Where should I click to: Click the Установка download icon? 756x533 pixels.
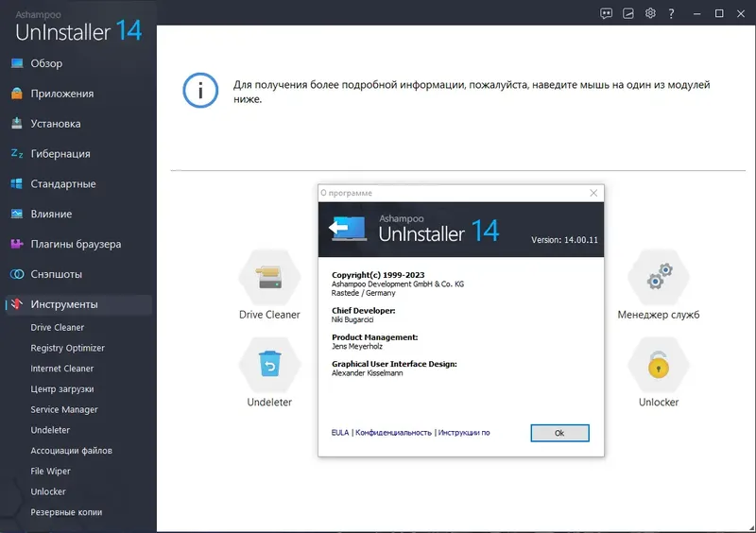17,123
